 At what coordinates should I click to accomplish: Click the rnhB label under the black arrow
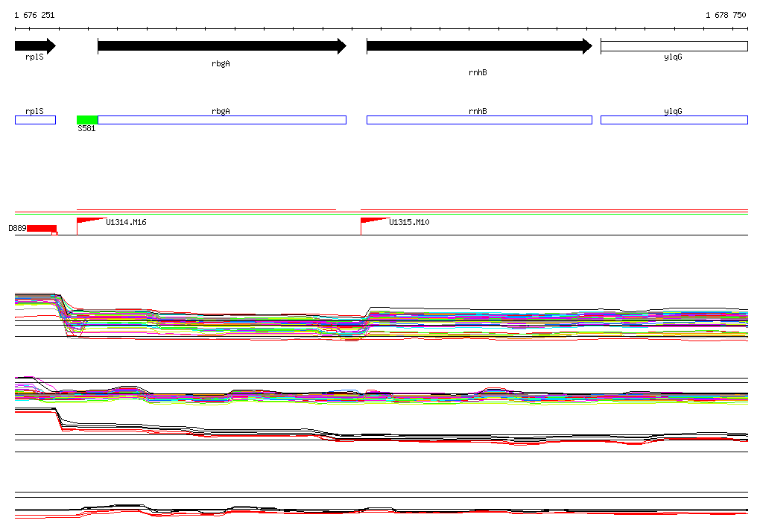coord(478,72)
